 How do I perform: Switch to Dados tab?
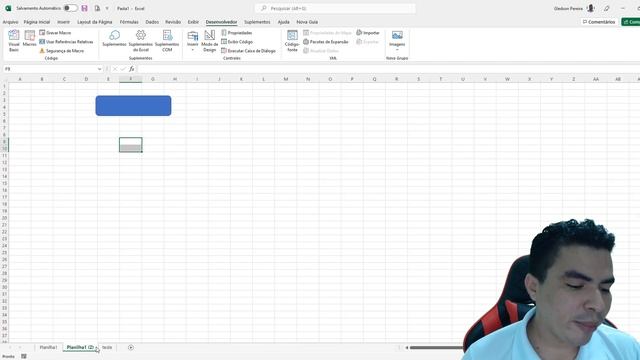pyautogui.click(x=152, y=22)
